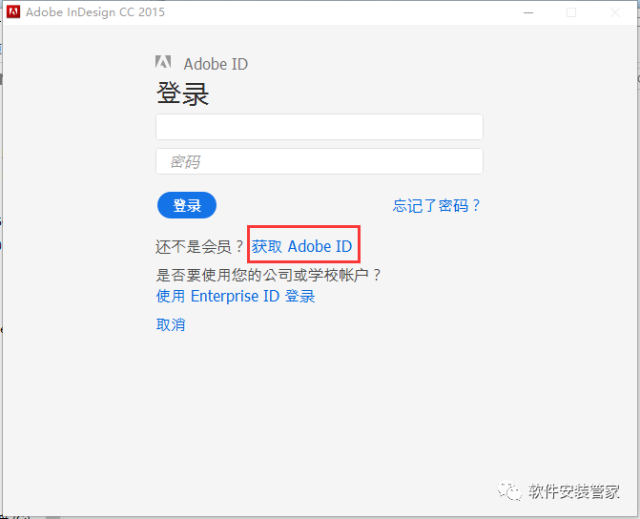Click the Adobe ID text beside the logo
640x519 pixels.
[215, 64]
